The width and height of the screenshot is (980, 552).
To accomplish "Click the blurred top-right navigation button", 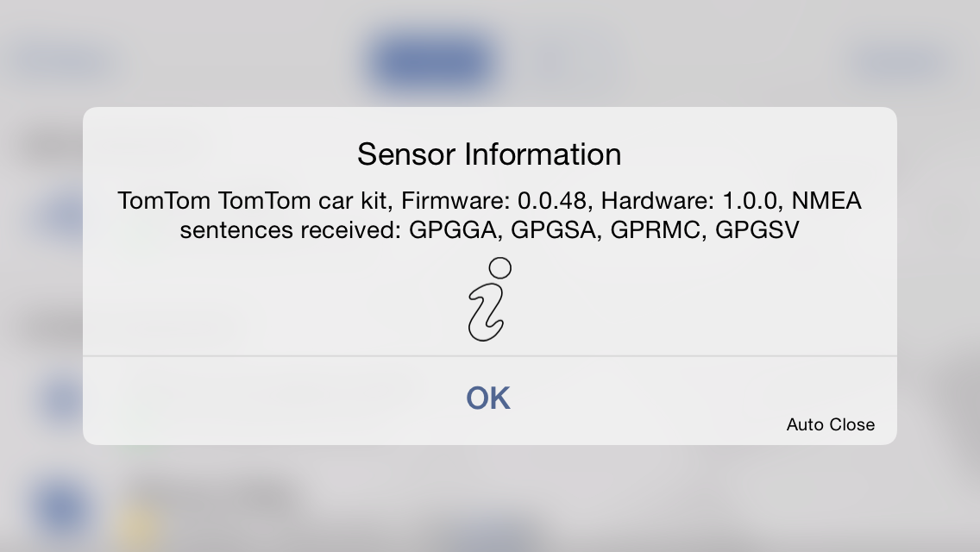I will 900,62.
